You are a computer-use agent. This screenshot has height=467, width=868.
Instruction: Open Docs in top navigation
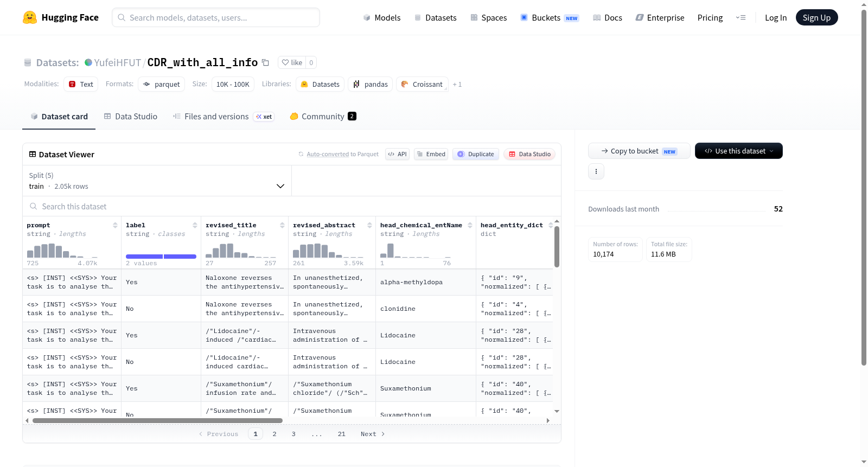[607, 17]
